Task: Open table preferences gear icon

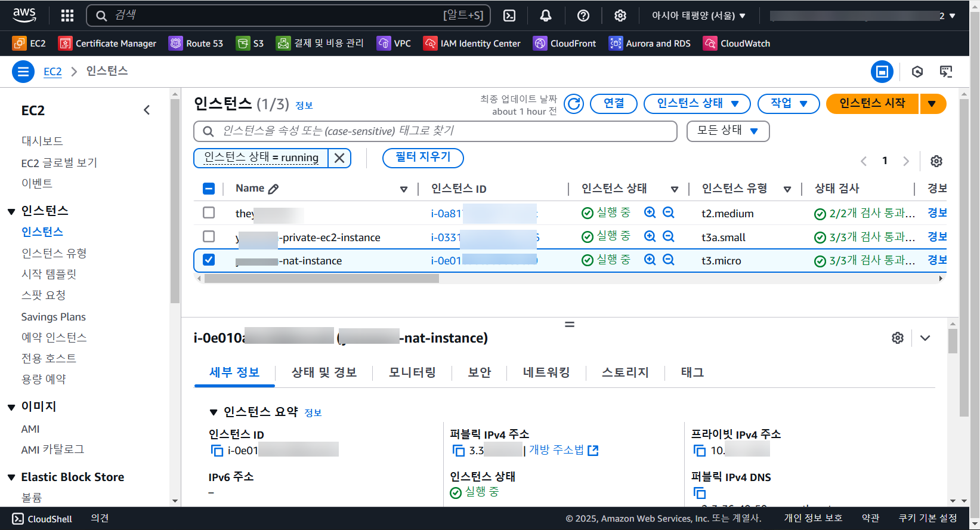Action: coord(936,161)
